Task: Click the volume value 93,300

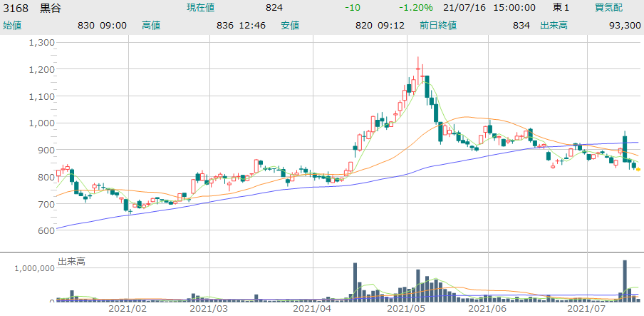Action: [625, 25]
